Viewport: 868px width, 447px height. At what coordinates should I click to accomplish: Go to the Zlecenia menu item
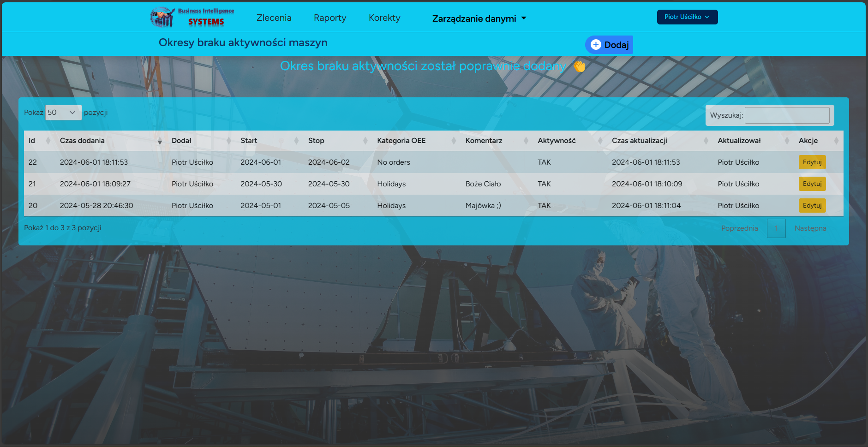274,18
